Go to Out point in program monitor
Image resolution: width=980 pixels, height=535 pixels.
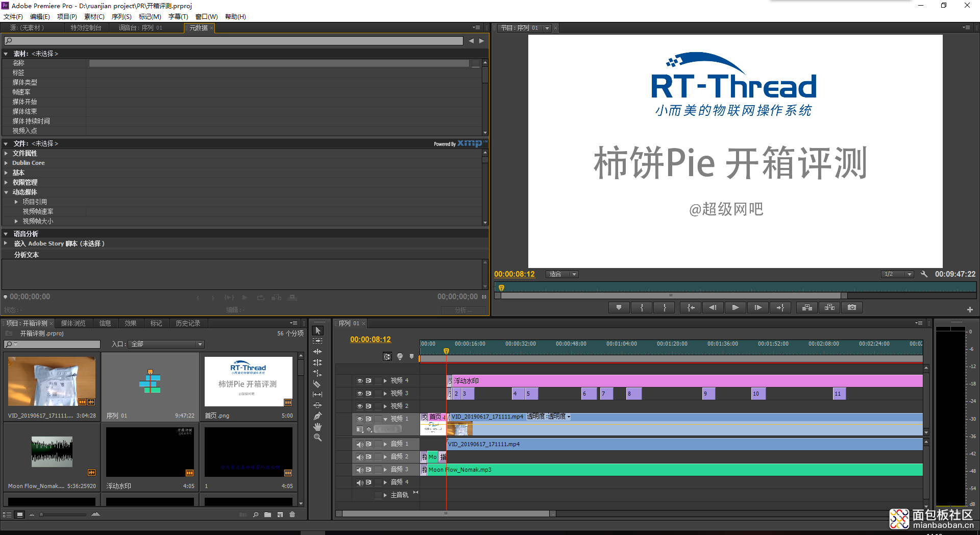click(780, 307)
